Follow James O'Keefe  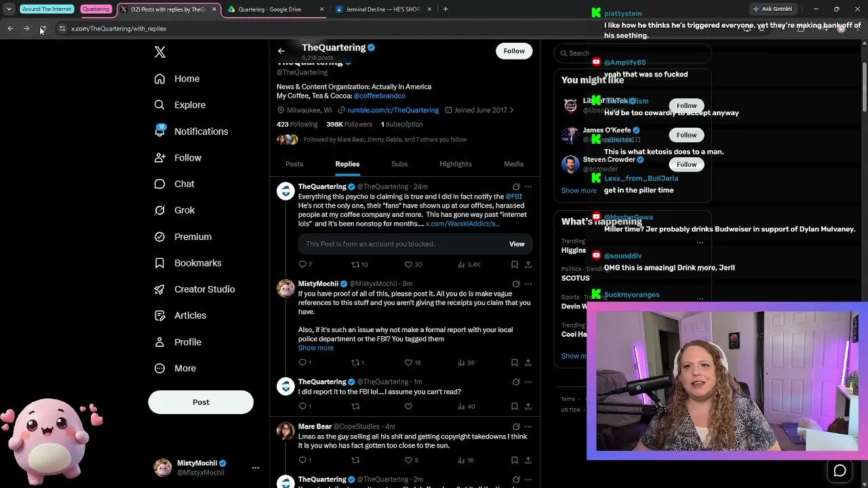[686, 135]
